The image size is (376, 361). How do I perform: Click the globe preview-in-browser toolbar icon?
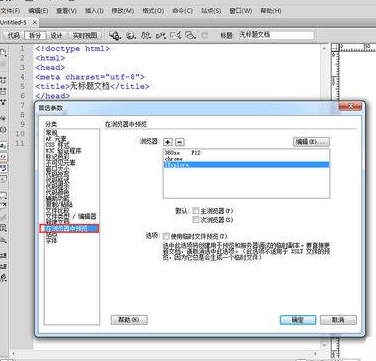(x=131, y=35)
